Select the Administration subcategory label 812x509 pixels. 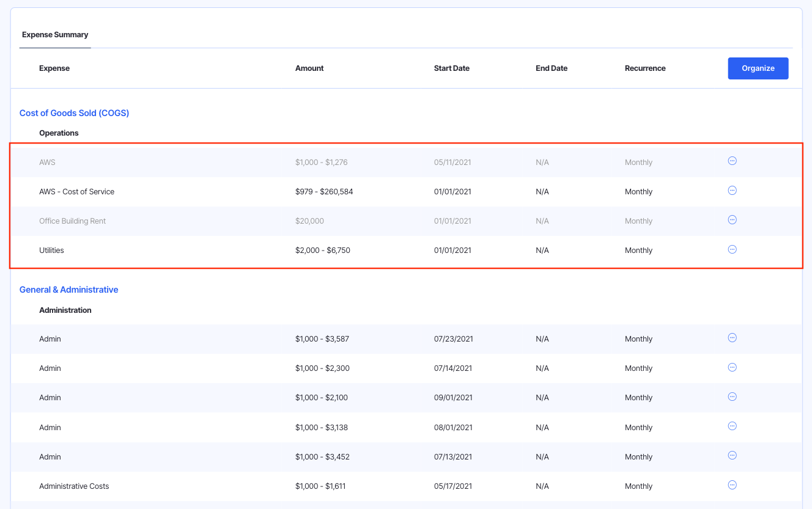(65, 310)
